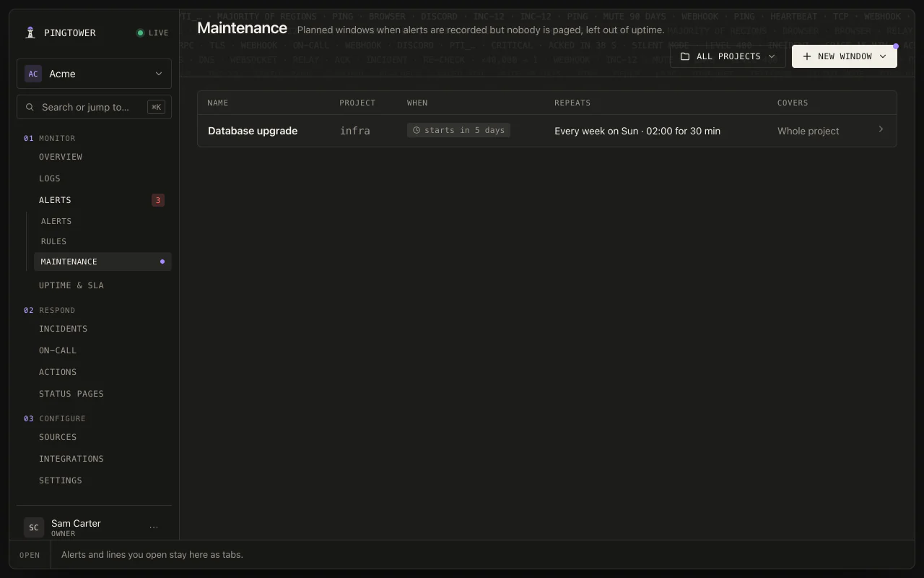The height and width of the screenshot is (578, 924).
Task: Navigate to Uptime & SLA
Action: point(71,285)
